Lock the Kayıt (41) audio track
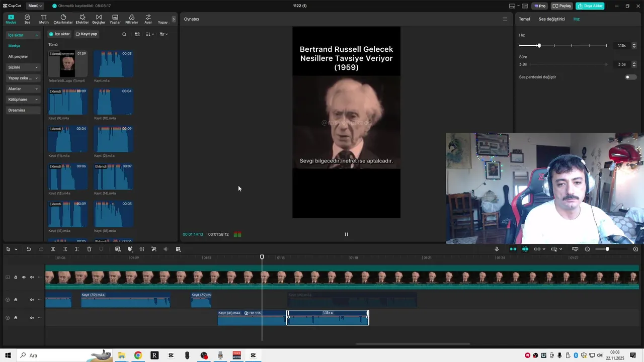 click(16, 318)
